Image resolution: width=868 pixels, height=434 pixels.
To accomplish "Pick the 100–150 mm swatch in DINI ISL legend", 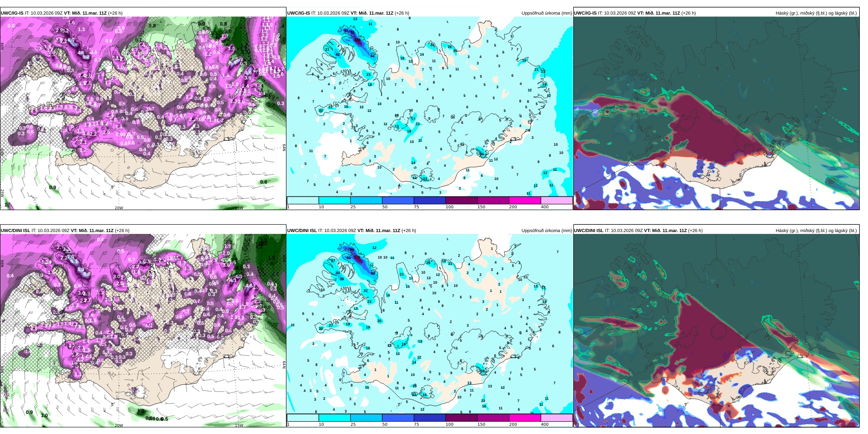I will (x=461, y=418).
